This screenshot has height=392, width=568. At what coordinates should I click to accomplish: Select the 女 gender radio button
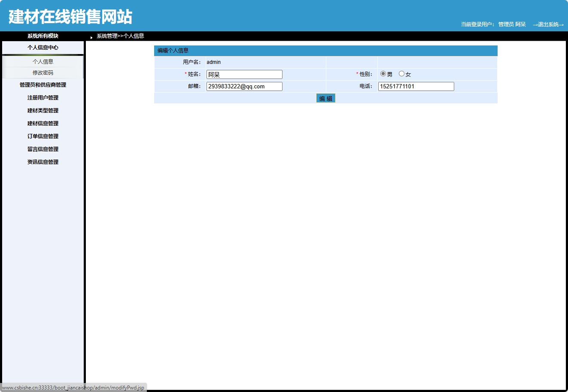[x=401, y=74]
